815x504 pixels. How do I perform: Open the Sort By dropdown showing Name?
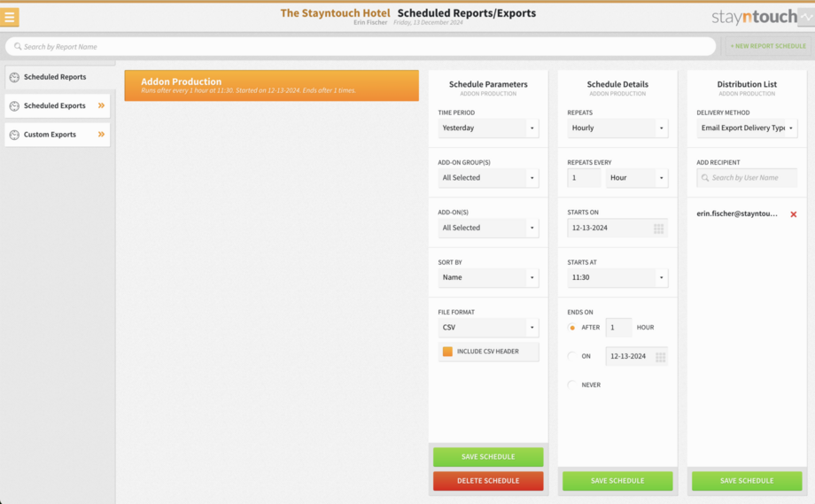488,277
